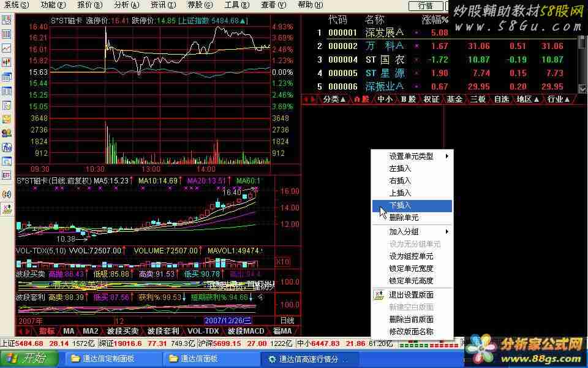The image size is (588, 368).
Task: Click the stock list scrollbar down arrow
Action: 582,88
